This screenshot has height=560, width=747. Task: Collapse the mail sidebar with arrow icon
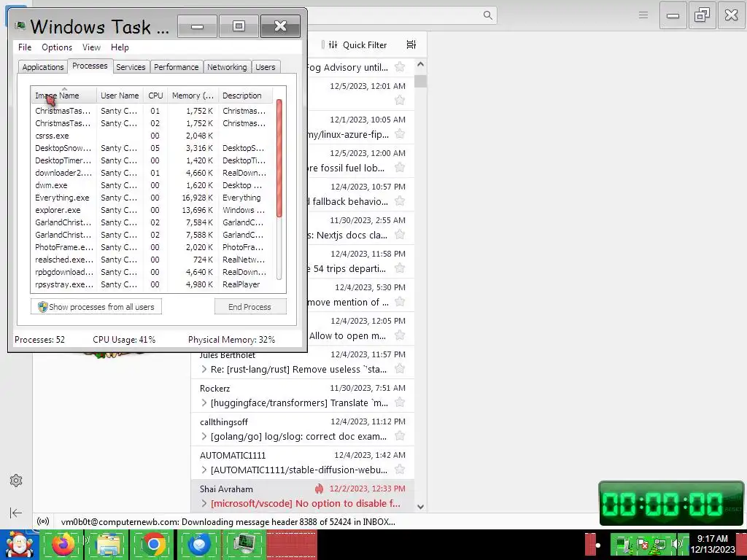click(16, 513)
